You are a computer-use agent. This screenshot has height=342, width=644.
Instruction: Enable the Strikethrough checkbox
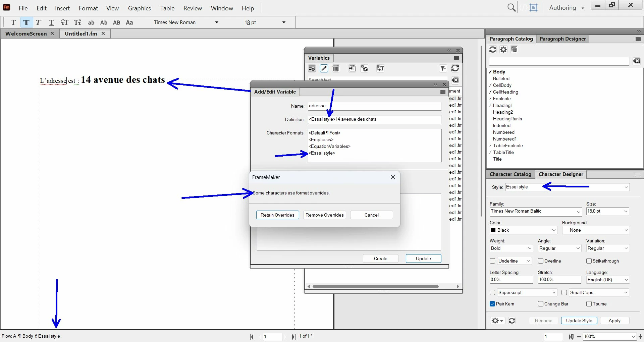click(589, 261)
